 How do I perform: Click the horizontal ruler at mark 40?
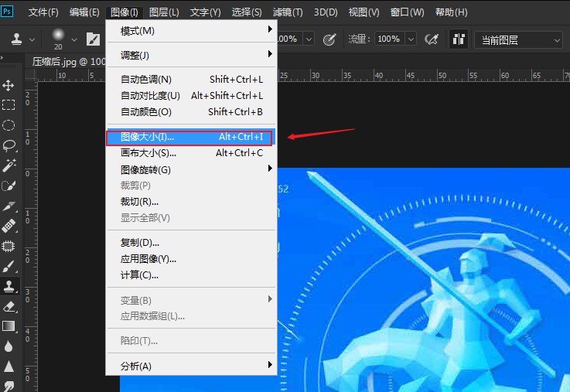[379, 75]
